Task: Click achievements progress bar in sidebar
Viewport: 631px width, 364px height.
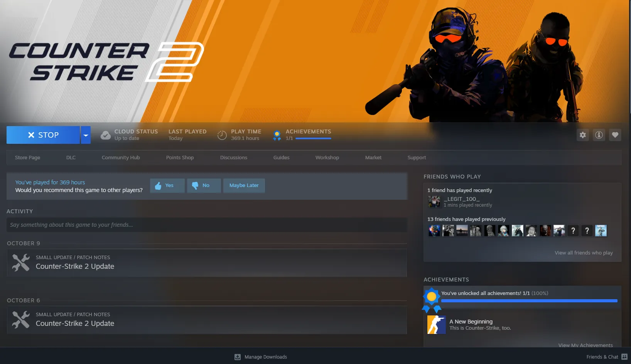Action: 529,301
